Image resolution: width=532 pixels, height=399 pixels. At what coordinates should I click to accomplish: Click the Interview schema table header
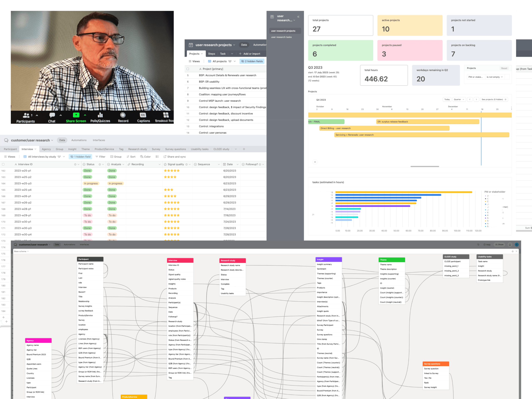pyautogui.click(x=180, y=260)
